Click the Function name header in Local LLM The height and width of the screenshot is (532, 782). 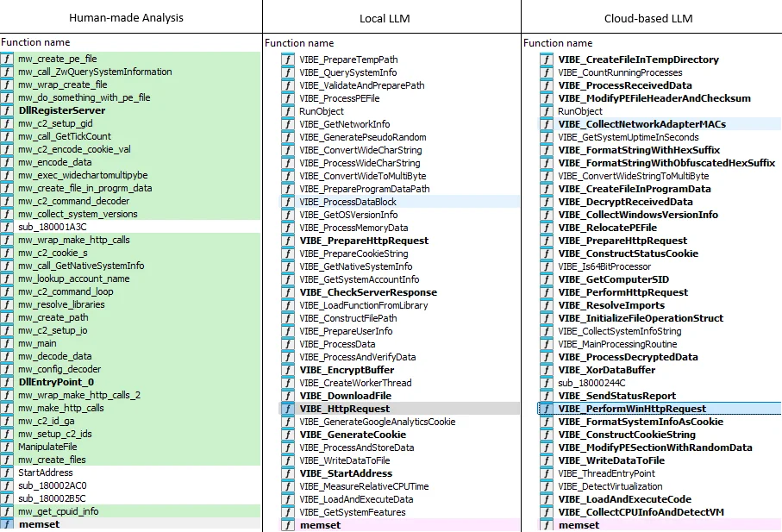[x=299, y=43]
